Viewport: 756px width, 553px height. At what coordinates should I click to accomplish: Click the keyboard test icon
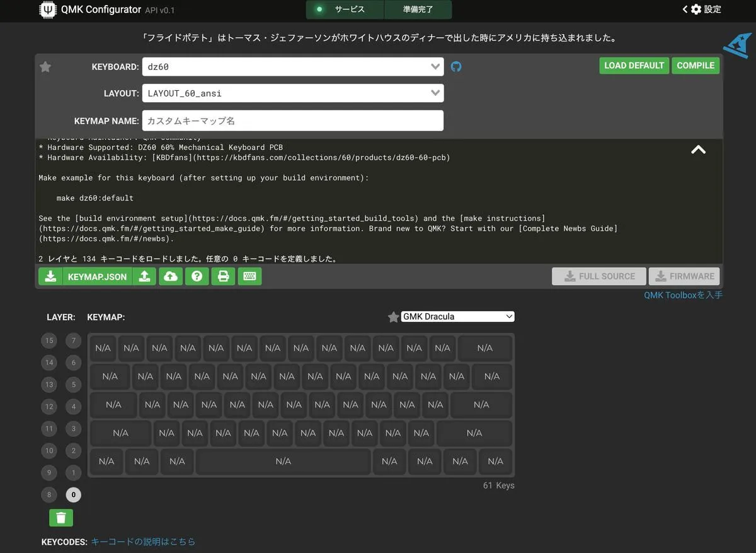pos(249,276)
